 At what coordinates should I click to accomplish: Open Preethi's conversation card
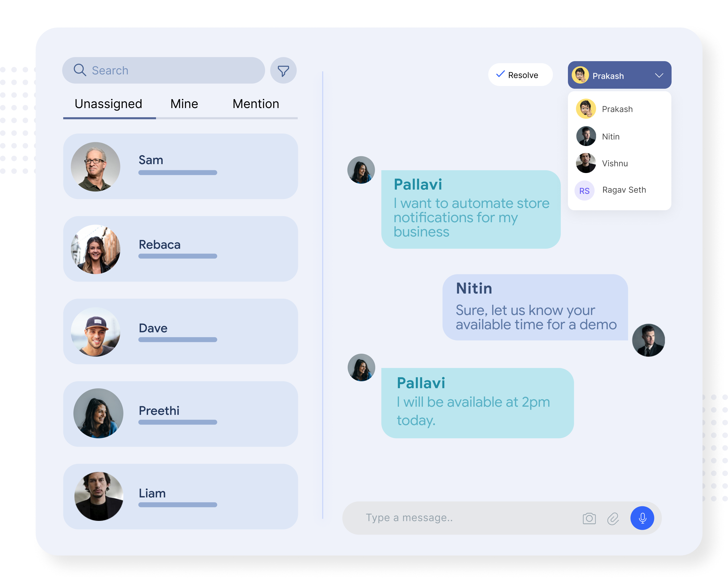180,414
